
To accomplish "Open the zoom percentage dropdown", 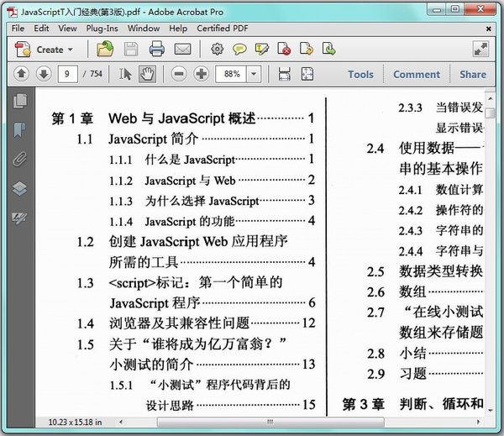I will [254, 74].
